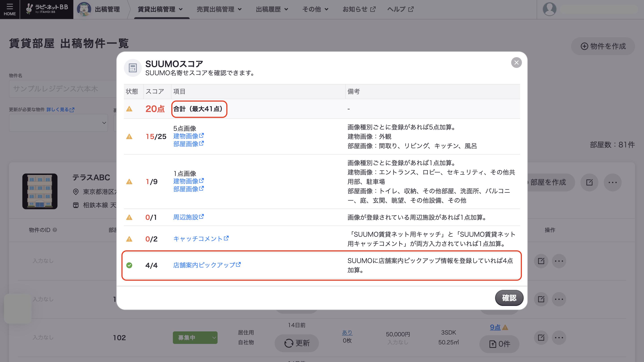This screenshot has height=362, width=644.
Task: Click room number 102
Action: tap(119, 337)
